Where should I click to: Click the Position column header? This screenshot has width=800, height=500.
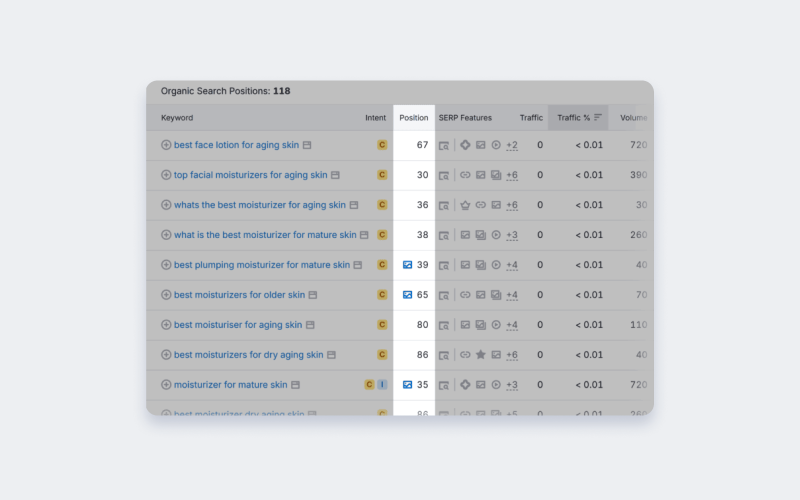(413, 118)
